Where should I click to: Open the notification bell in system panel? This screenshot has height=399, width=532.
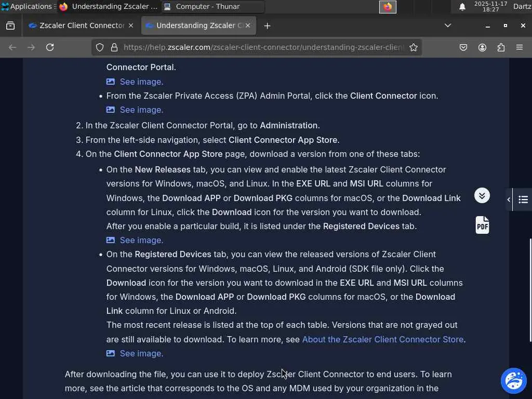[x=462, y=7]
